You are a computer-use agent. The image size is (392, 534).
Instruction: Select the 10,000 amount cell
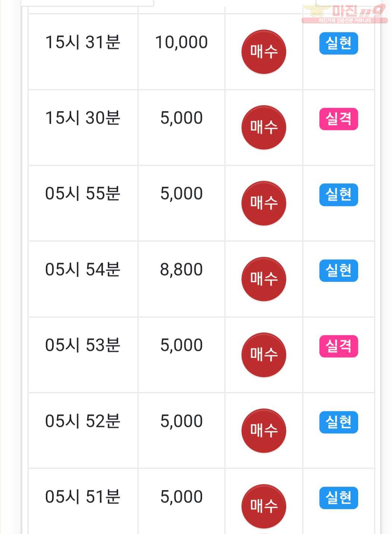181,52
